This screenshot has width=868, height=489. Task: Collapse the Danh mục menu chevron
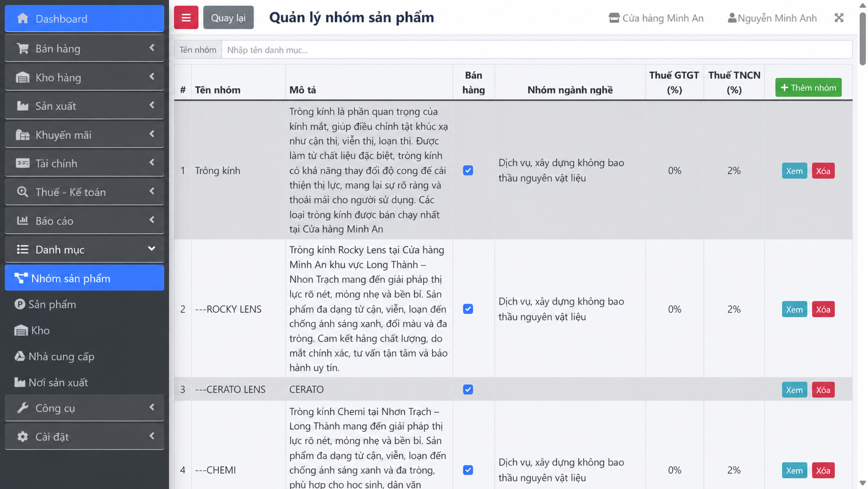[x=152, y=249]
